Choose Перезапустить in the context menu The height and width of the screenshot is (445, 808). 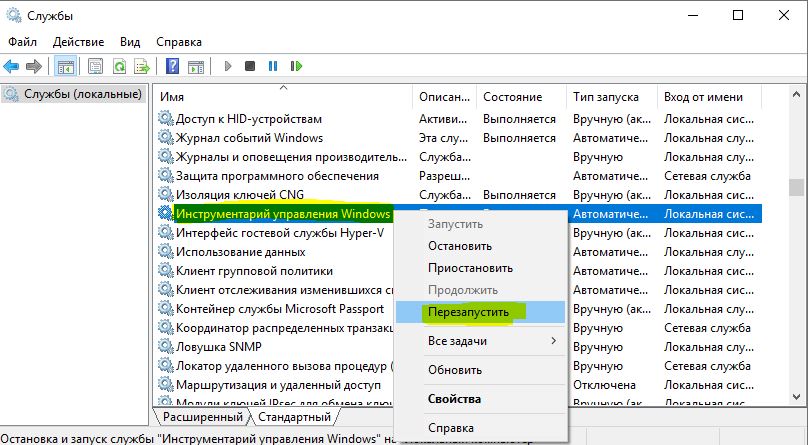(480, 312)
